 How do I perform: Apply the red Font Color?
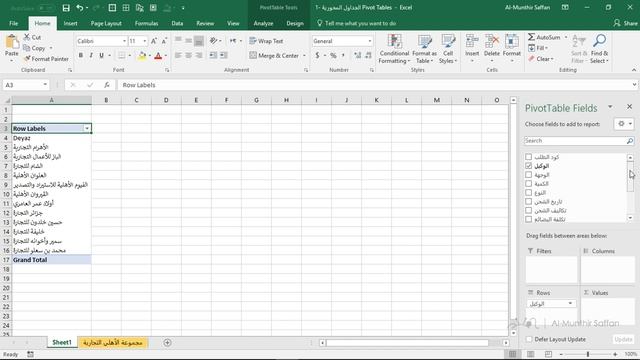[158, 56]
